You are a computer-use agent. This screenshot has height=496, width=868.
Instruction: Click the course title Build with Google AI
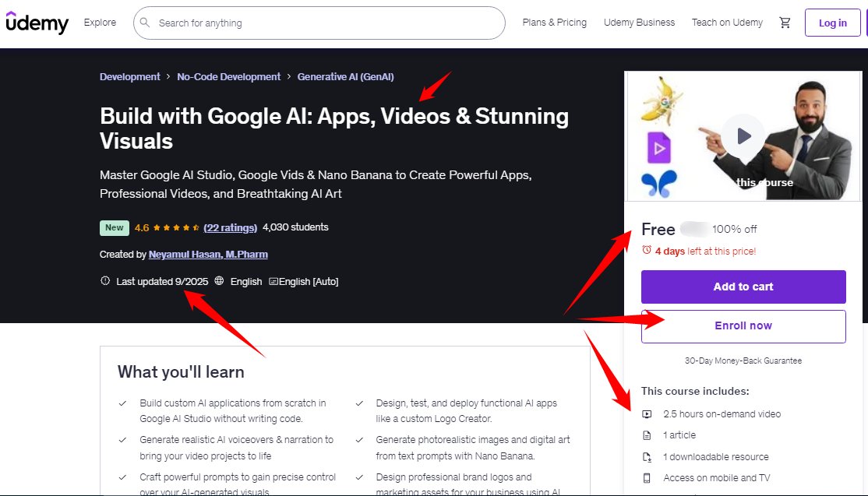[x=334, y=128]
